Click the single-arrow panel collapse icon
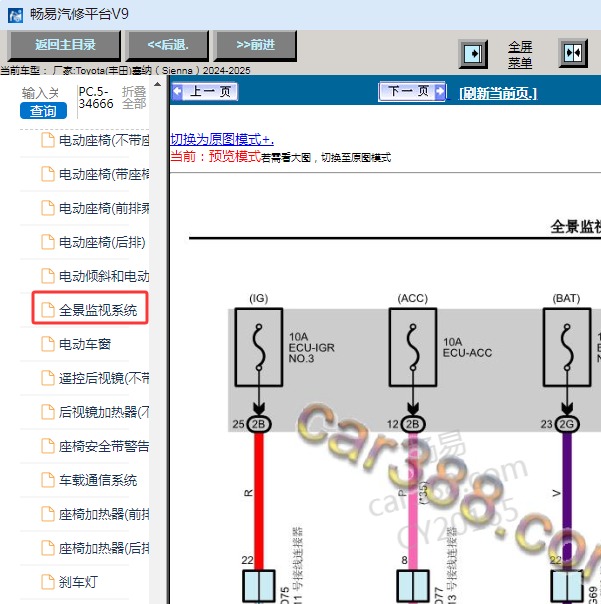Viewport: 601px width, 604px height. pyautogui.click(x=473, y=54)
